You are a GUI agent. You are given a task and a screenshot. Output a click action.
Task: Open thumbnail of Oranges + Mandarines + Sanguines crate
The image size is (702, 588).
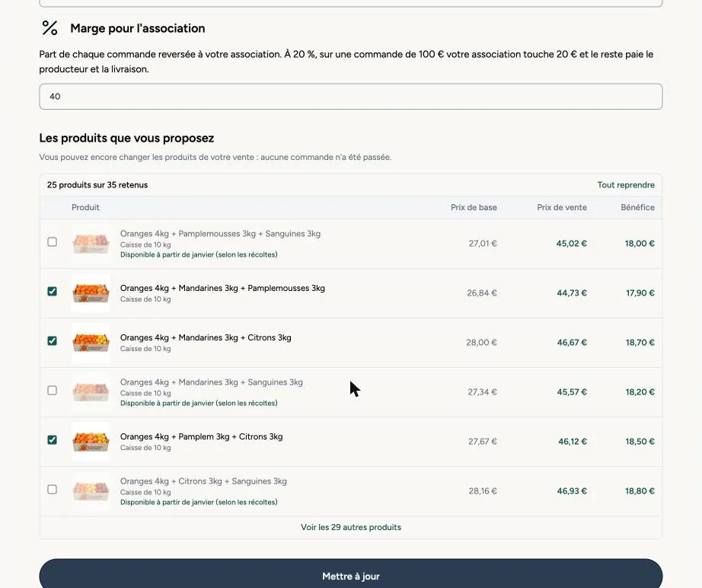[91, 391]
